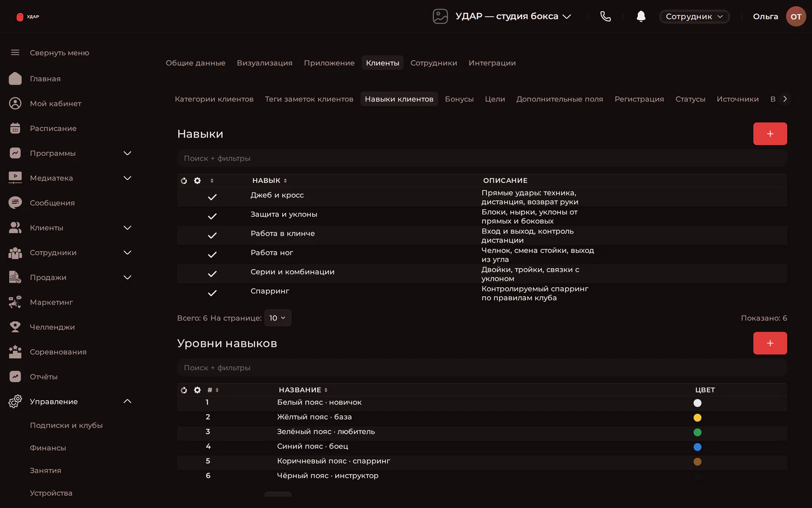Refresh the Навыки table
Screen dimensions: 812x508
click(x=184, y=180)
